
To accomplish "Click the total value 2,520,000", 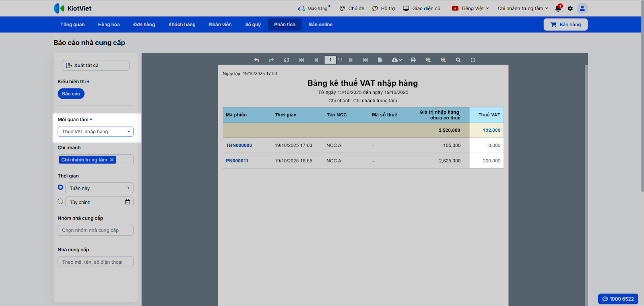I will coord(450,130).
